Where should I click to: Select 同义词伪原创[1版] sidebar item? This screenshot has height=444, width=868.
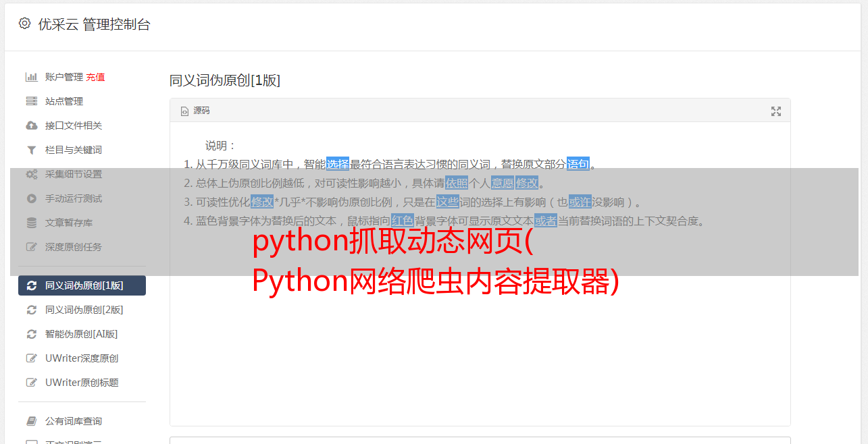coord(82,285)
